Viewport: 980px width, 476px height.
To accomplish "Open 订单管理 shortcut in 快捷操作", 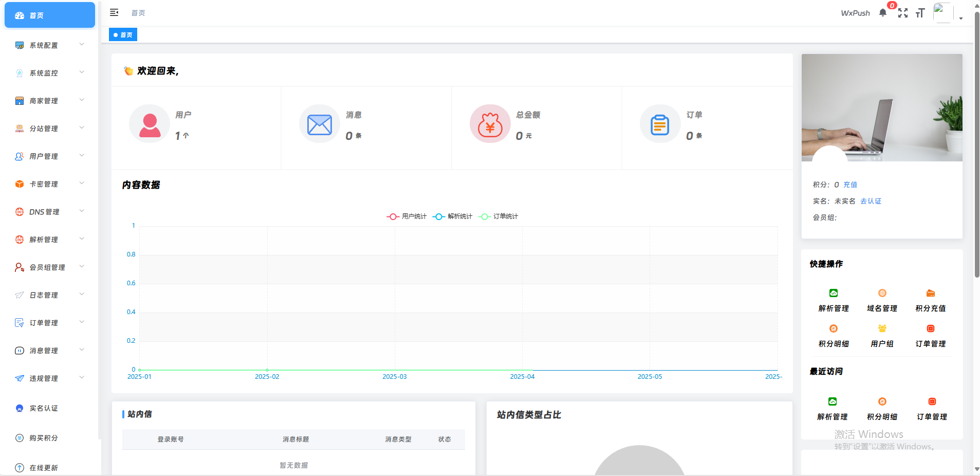I will click(x=931, y=336).
